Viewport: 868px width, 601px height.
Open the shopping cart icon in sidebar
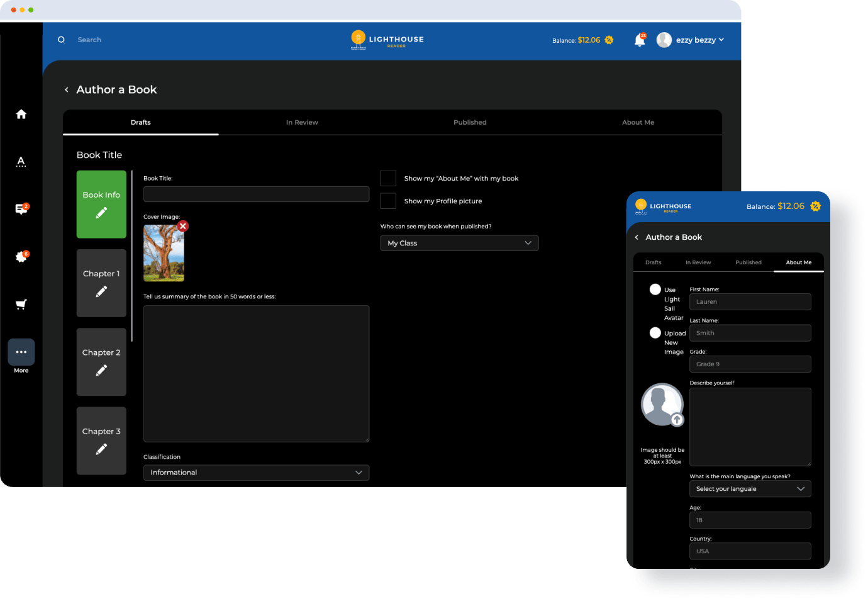[x=21, y=305]
